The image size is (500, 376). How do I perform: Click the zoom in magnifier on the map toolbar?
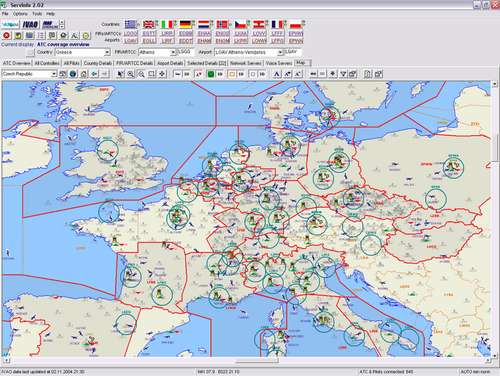131,74
